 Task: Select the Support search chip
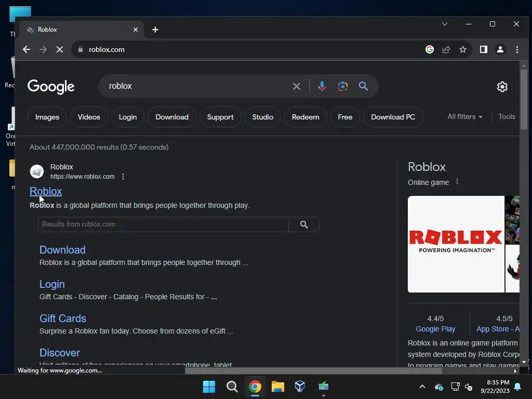[x=220, y=117]
